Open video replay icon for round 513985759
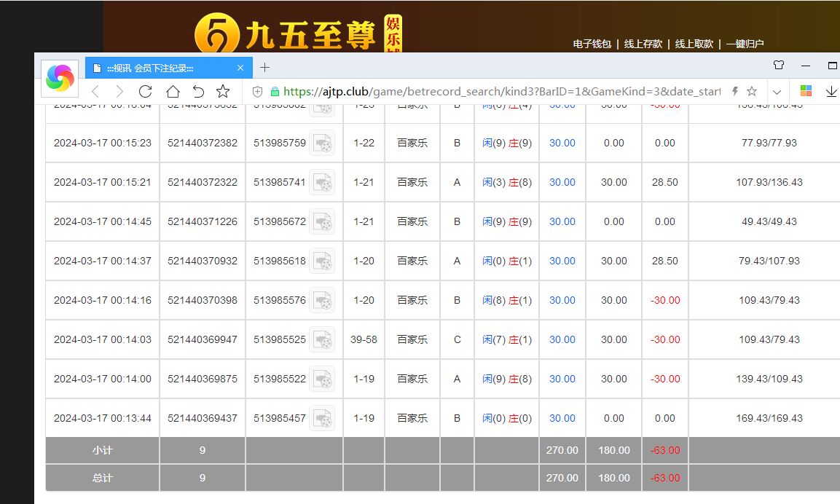 (322, 143)
